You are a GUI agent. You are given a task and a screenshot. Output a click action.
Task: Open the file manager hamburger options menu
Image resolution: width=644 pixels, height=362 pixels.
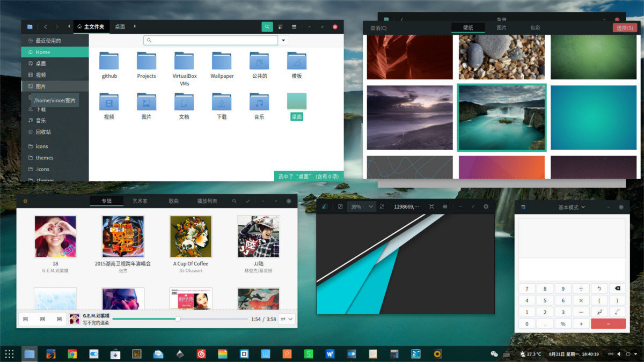coord(294,26)
